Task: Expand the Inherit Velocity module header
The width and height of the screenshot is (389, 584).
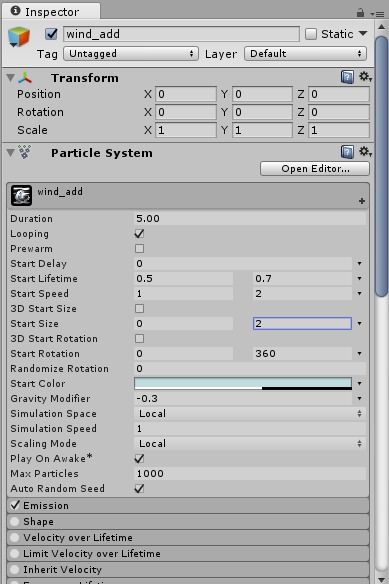Action: [188, 569]
